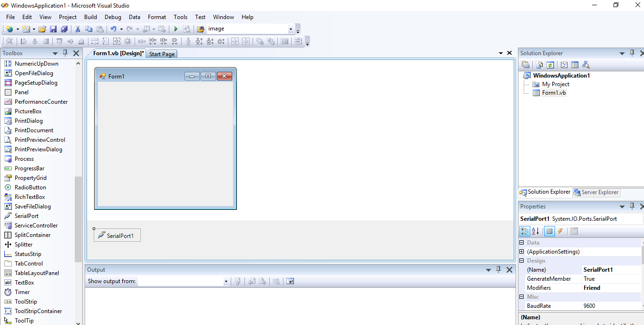Image resolution: width=644 pixels, height=325 pixels.
Task: Toggle Word Wrap in the Output panel
Action: (x=290, y=281)
